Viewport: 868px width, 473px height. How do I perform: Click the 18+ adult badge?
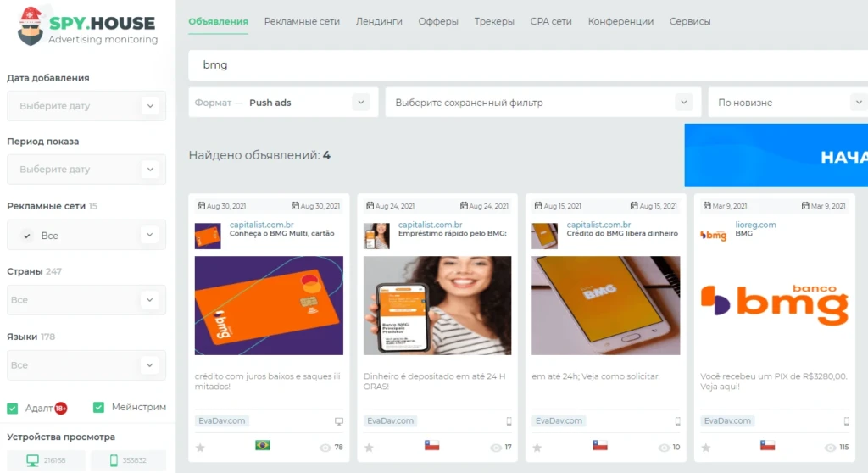click(x=61, y=409)
